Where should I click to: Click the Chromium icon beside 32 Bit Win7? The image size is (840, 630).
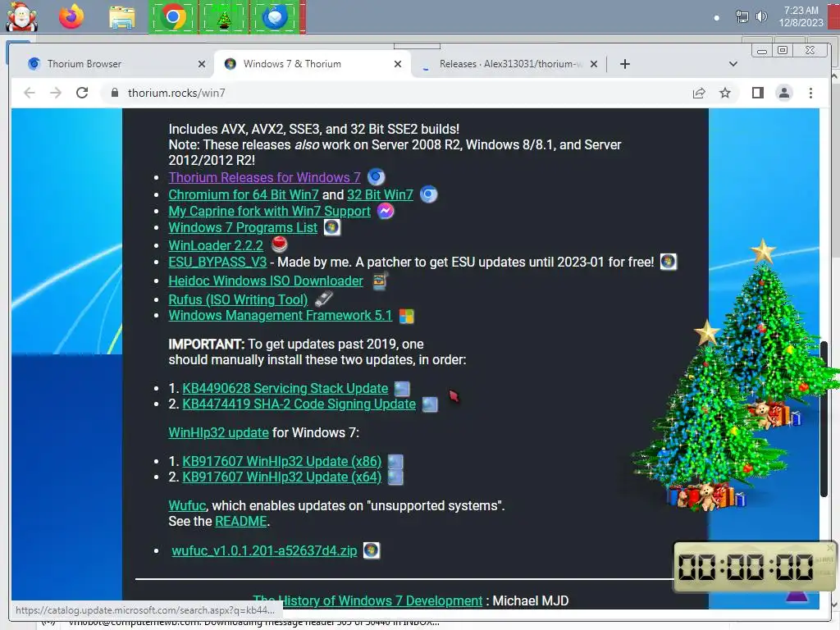[x=428, y=194]
